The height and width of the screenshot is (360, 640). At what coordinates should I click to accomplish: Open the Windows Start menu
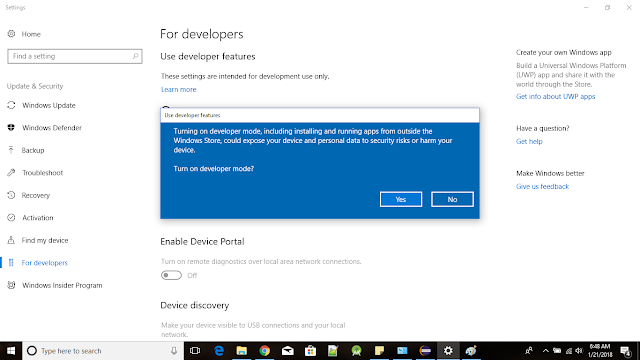click(11, 351)
